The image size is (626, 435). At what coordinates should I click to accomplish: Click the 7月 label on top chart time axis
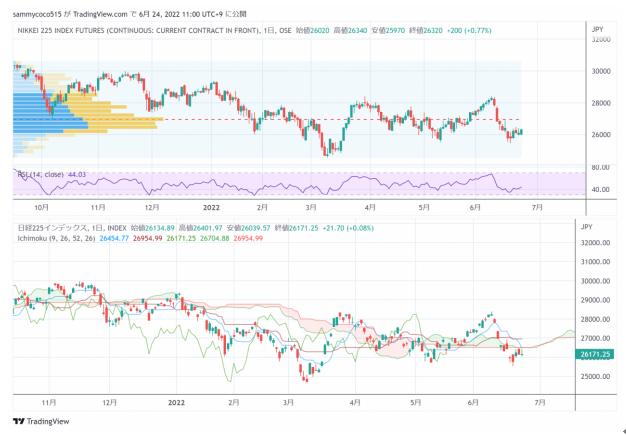(537, 207)
